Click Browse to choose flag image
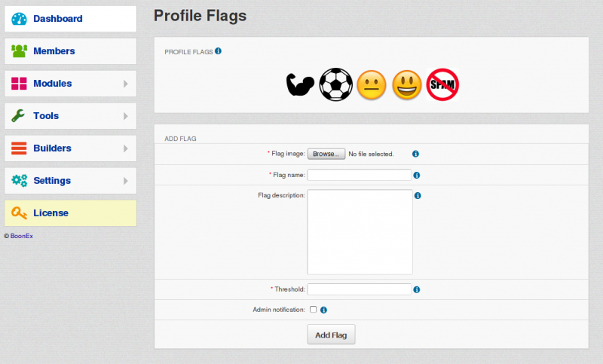Image resolution: width=603 pixels, height=364 pixels. pos(326,154)
